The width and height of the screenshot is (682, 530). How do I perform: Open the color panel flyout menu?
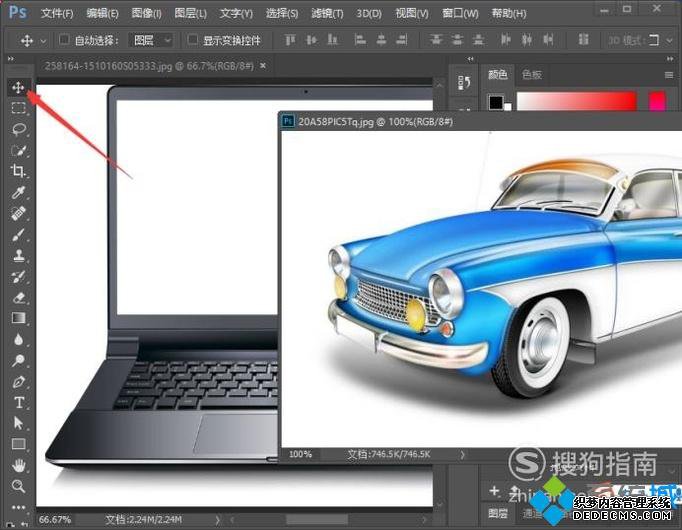pyautogui.click(x=669, y=75)
